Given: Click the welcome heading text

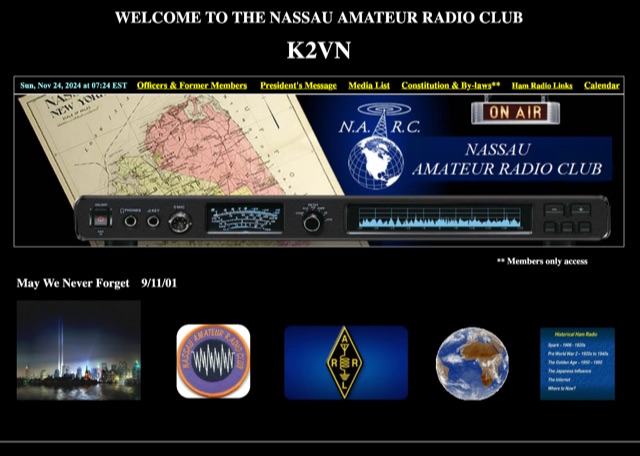Looking at the screenshot, I should point(319,18).
